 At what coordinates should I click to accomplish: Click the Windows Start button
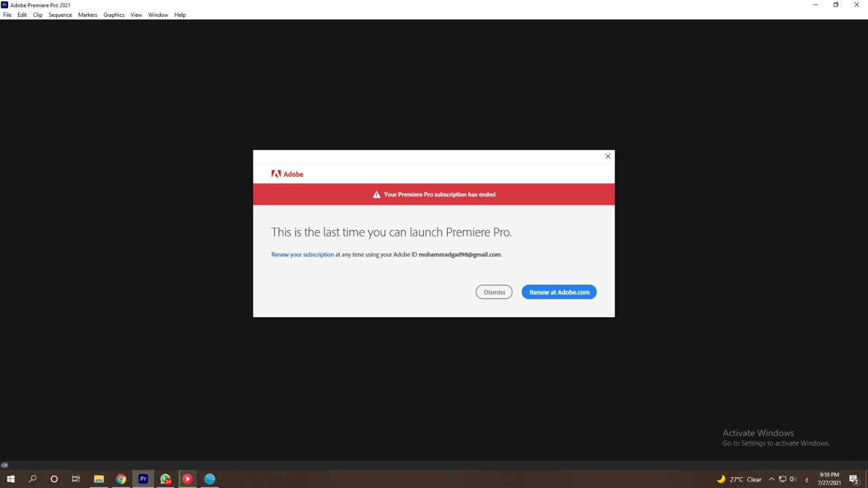click(x=11, y=479)
